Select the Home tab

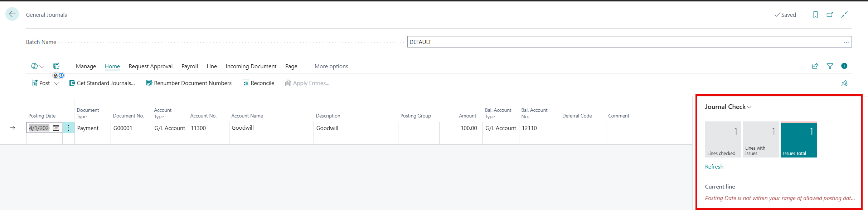tap(112, 66)
